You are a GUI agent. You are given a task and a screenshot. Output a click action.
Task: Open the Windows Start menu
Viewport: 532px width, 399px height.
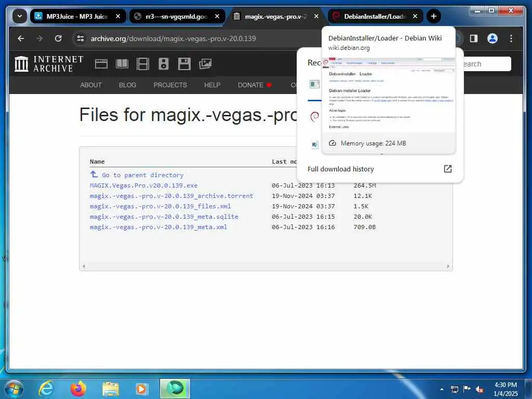point(14,389)
